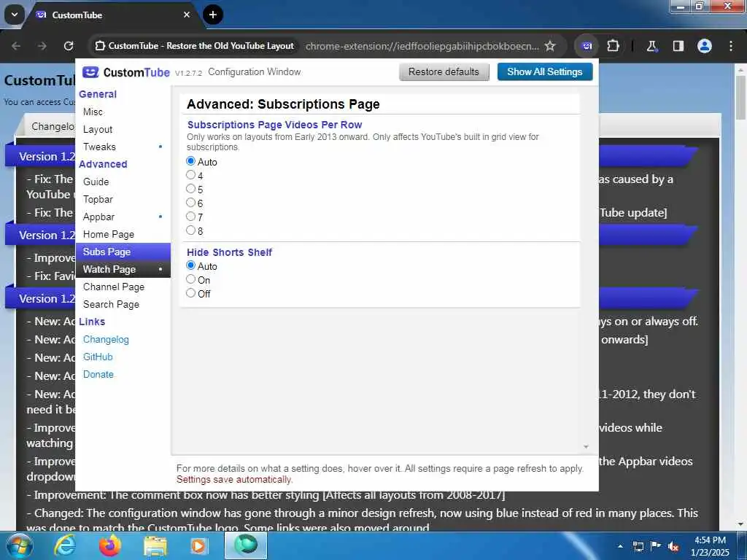Open a new tab with plus button
The width and height of the screenshot is (747, 560).
pos(213,15)
